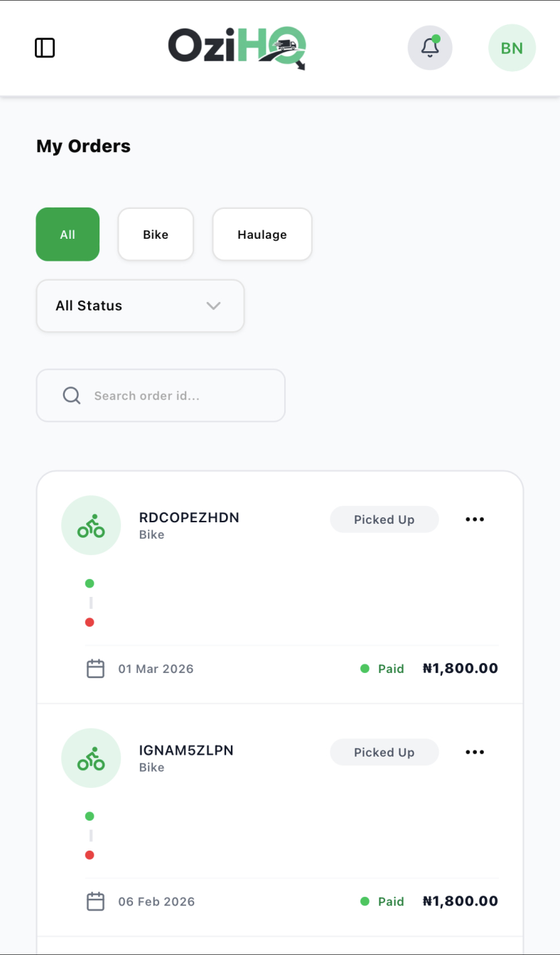Click green pickup dot on IGNAM5ZLPN
The width and height of the screenshot is (560, 955).
click(x=90, y=816)
